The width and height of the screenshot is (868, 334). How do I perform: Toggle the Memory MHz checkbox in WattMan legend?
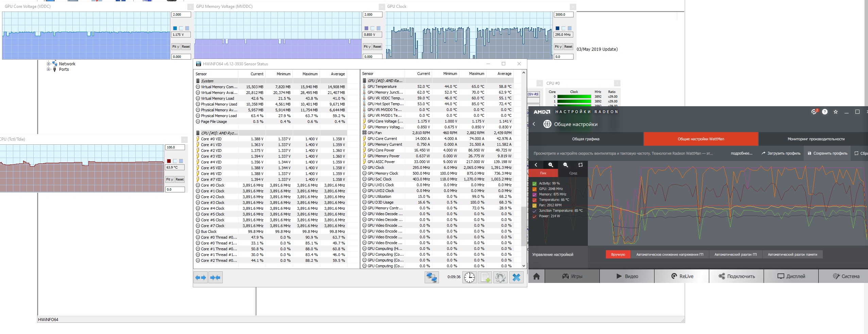click(x=534, y=194)
